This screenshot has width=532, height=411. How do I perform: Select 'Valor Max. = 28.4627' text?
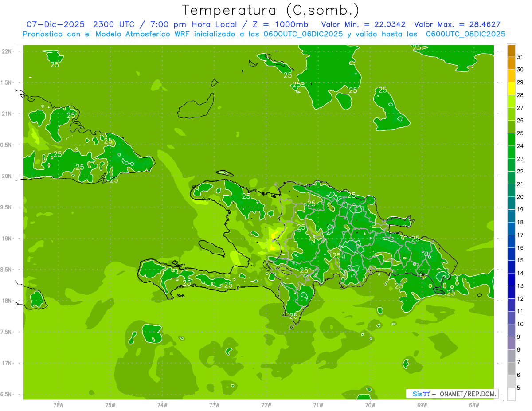[x=457, y=25]
